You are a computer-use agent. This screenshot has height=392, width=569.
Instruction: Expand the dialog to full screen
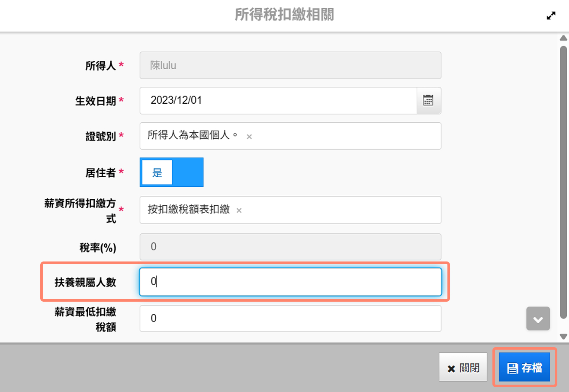[x=551, y=16]
